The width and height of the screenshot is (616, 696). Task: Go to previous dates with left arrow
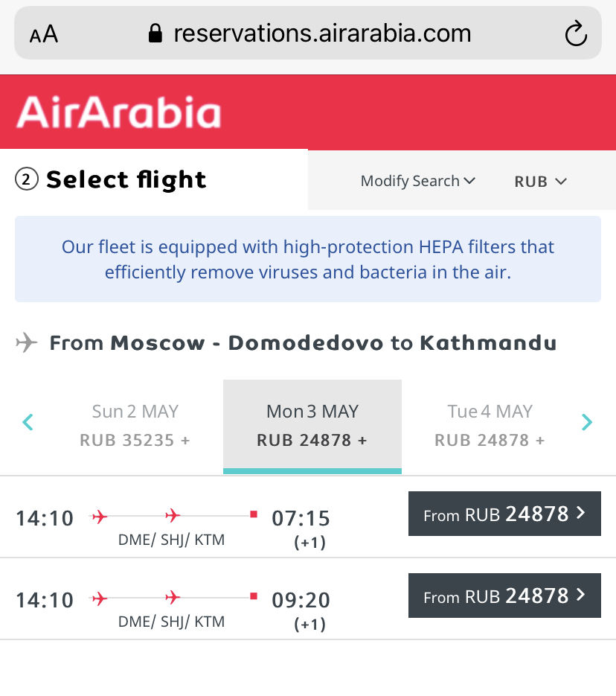point(28,423)
